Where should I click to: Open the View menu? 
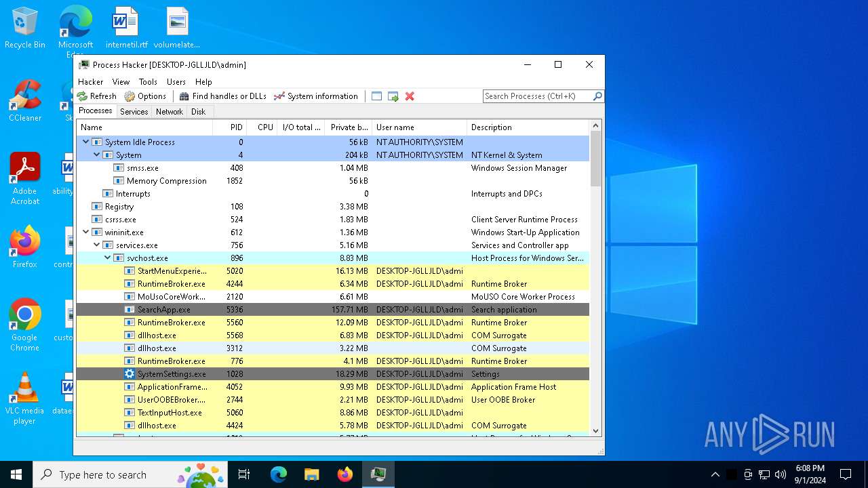[121, 81]
